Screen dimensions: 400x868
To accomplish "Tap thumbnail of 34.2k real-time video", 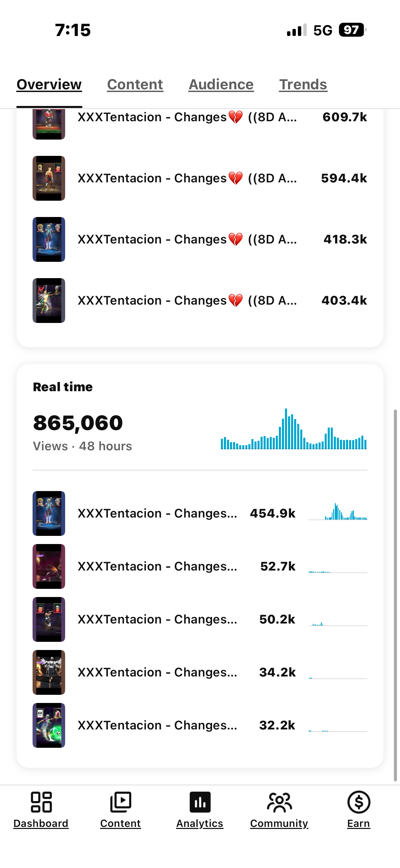I will 49,672.
